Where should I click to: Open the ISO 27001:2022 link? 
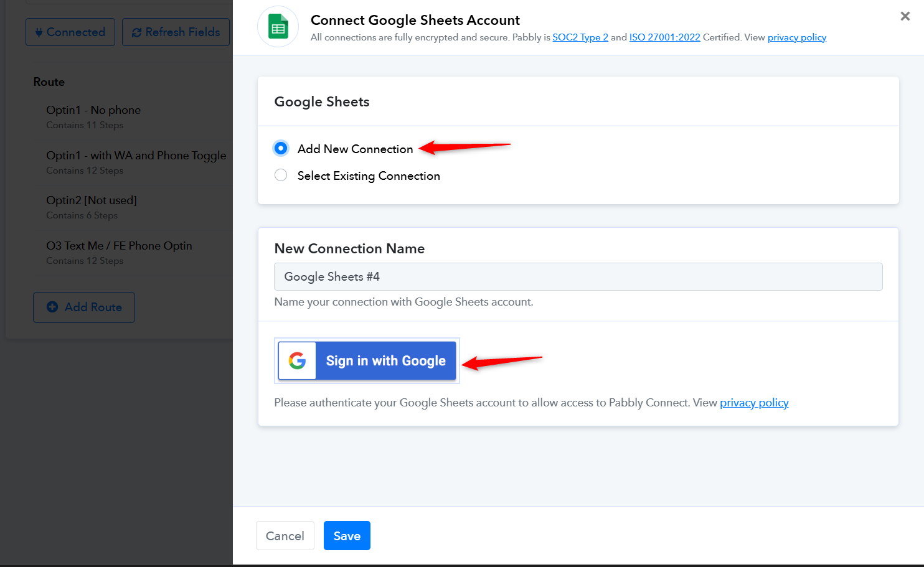[x=664, y=37]
